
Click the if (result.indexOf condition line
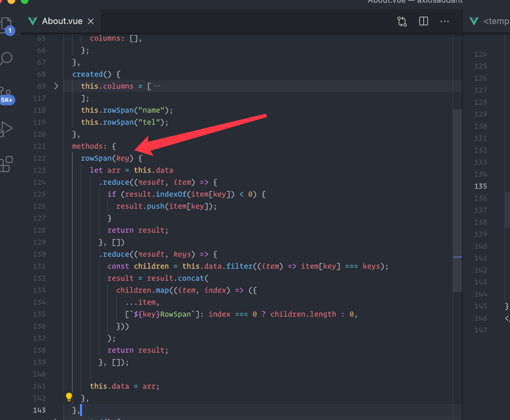click(186, 194)
